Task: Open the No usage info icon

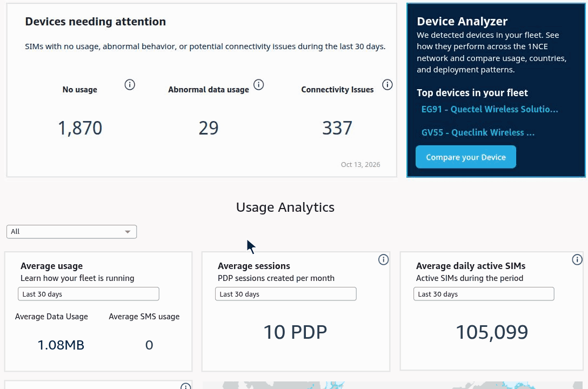Action: [x=130, y=85]
